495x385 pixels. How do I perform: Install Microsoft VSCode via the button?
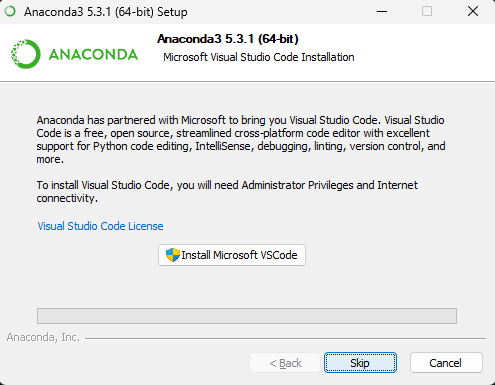coord(232,255)
